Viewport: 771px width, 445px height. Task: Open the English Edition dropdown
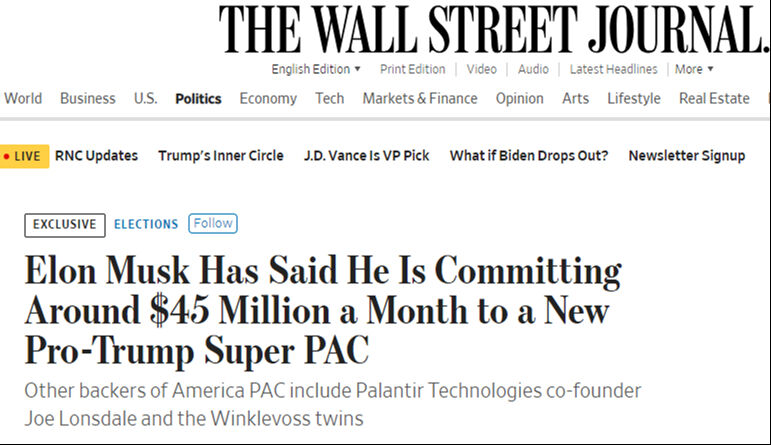click(316, 69)
